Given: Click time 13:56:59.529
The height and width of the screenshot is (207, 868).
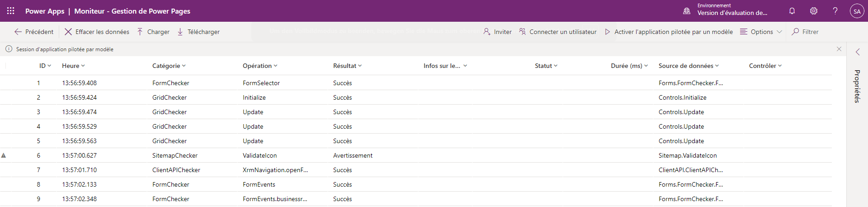Looking at the screenshot, I should tap(80, 126).
